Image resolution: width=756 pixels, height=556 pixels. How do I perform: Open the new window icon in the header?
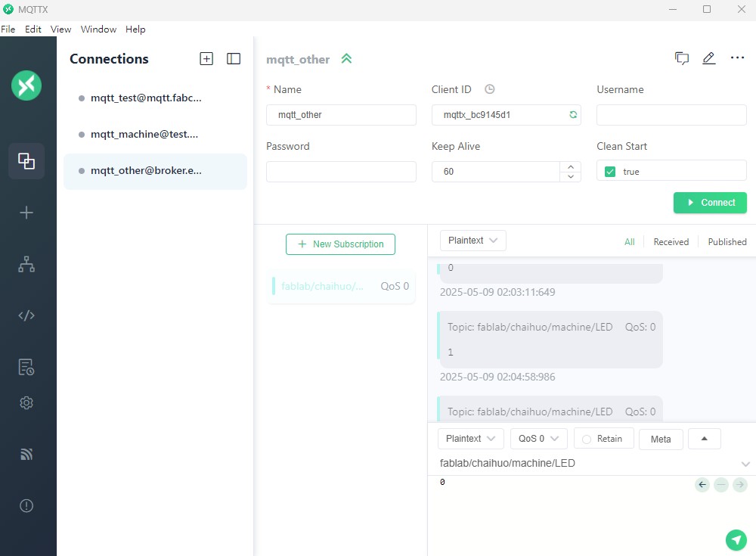tap(682, 58)
